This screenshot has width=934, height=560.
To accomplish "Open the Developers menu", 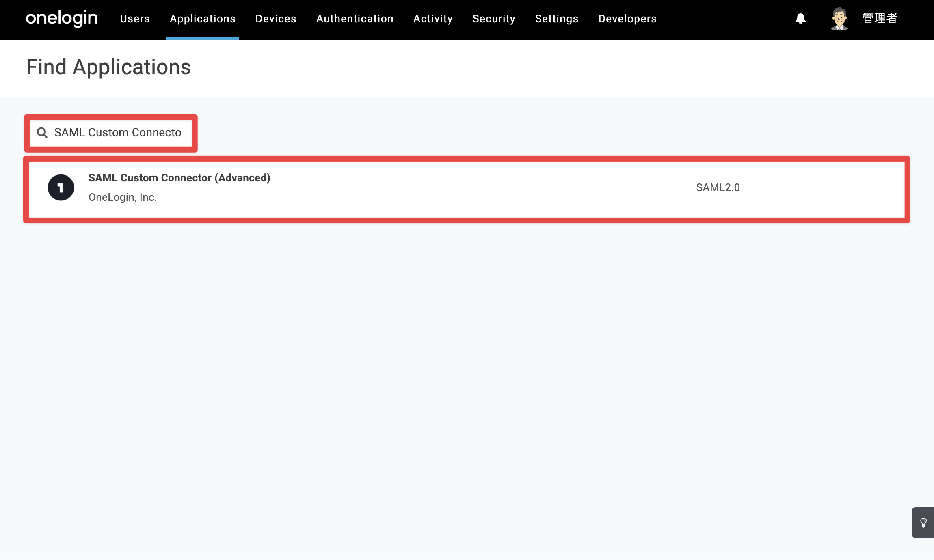I will tap(627, 19).
